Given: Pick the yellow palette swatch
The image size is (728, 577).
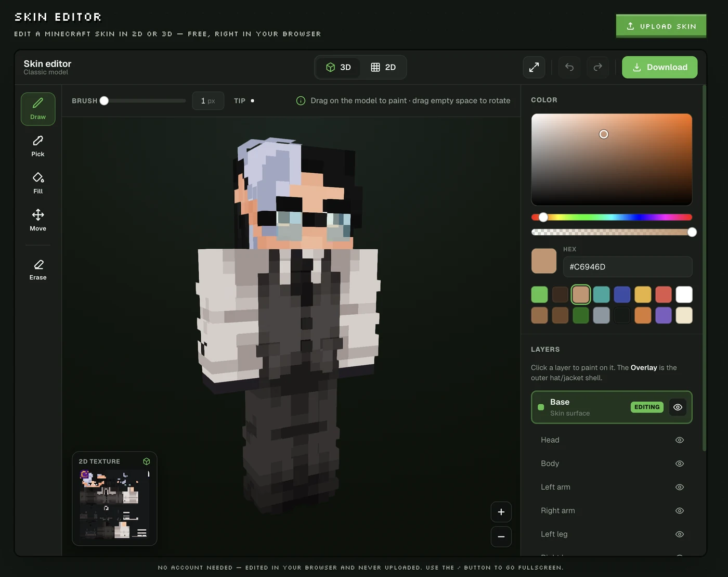Looking at the screenshot, I should click(643, 294).
